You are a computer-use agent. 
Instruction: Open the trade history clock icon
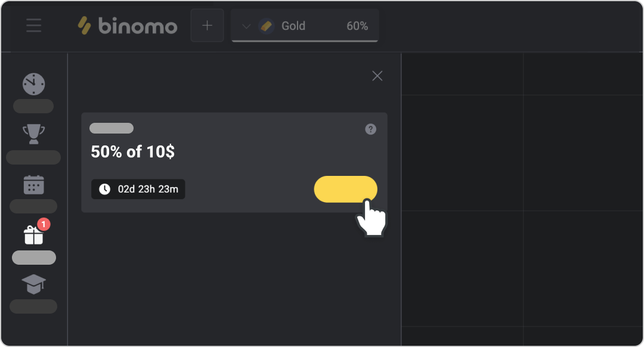[x=33, y=83]
